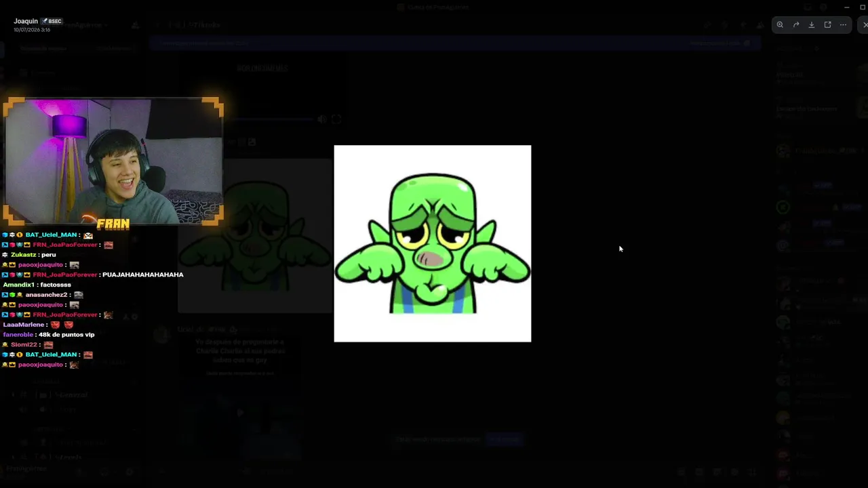The height and width of the screenshot is (488, 868).
Task: Forward the image using the arrow icon
Action: tap(796, 25)
